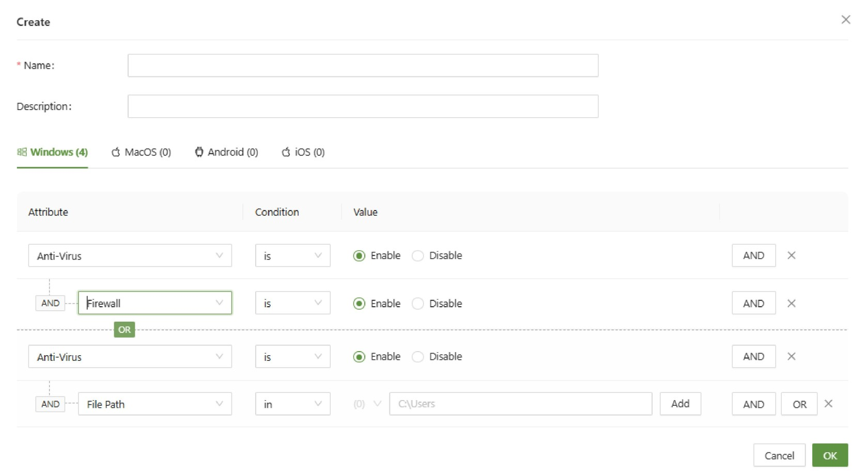Click Add button next to path field
Viewport: 868px width, 476px height.
(x=680, y=404)
